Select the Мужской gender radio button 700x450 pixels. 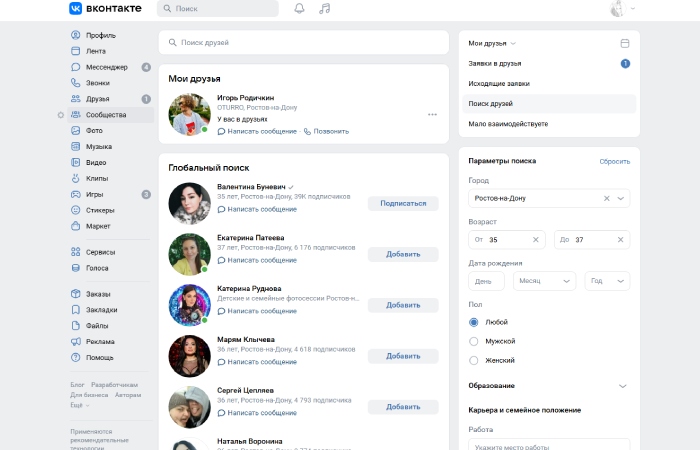coord(474,341)
